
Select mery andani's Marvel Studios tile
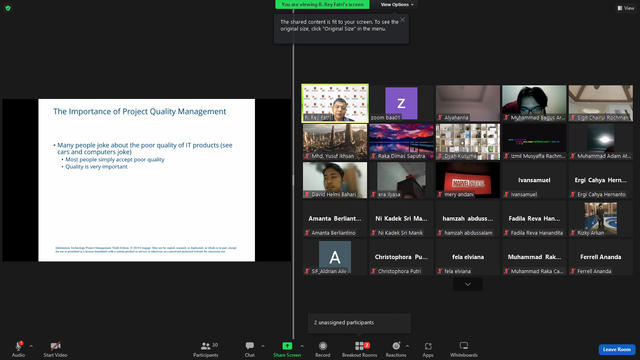click(x=468, y=180)
